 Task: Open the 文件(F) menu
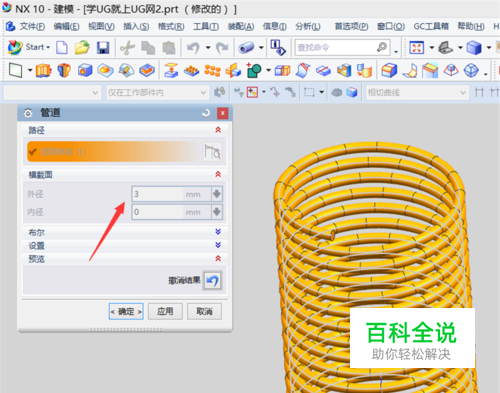point(32,26)
